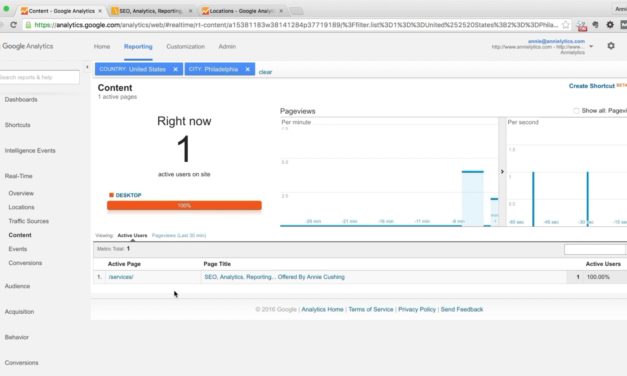627x376 pixels.
Task: Click the large active users count 1
Action: tap(184, 149)
